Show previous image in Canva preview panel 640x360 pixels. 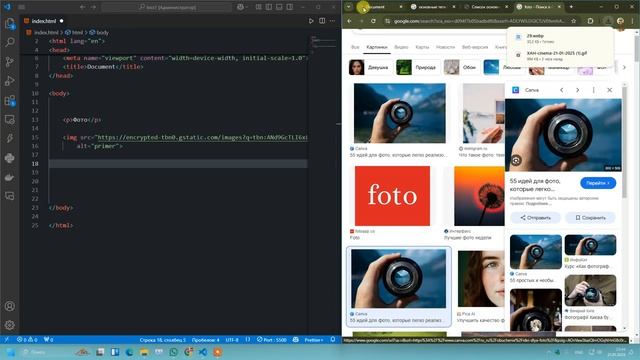[562, 90]
